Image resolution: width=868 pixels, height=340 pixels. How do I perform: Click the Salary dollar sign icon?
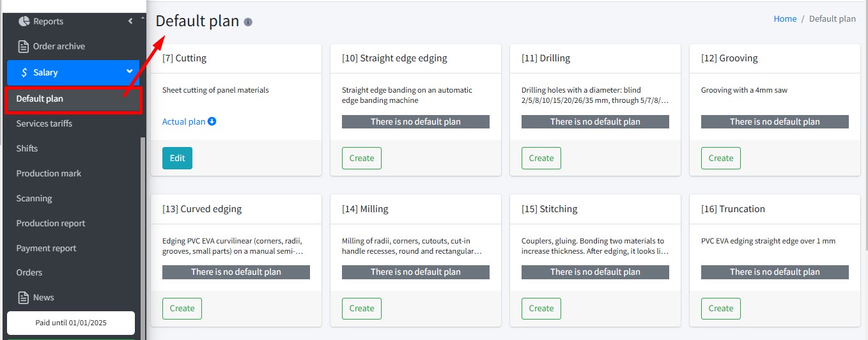tap(24, 72)
